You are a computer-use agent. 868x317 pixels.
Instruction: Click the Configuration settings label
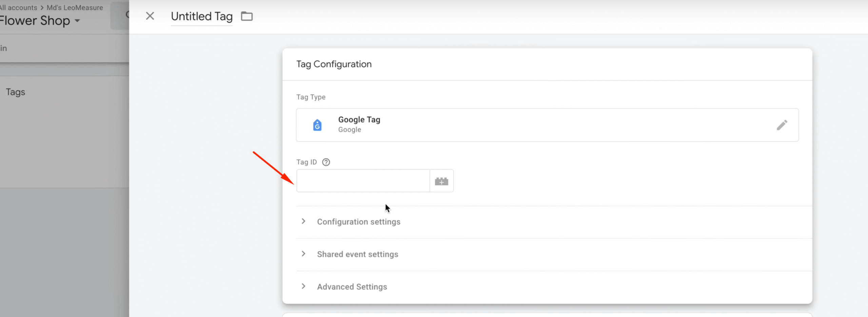[x=358, y=222]
